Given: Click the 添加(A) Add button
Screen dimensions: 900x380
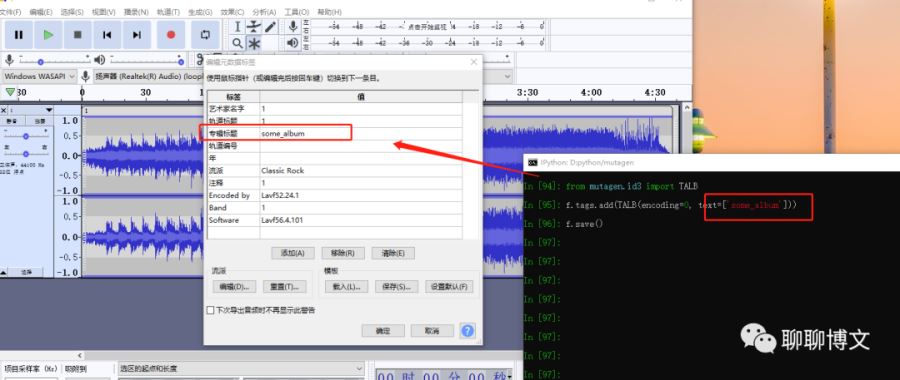Looking at the screenshot, I should [x=292, y=253].
